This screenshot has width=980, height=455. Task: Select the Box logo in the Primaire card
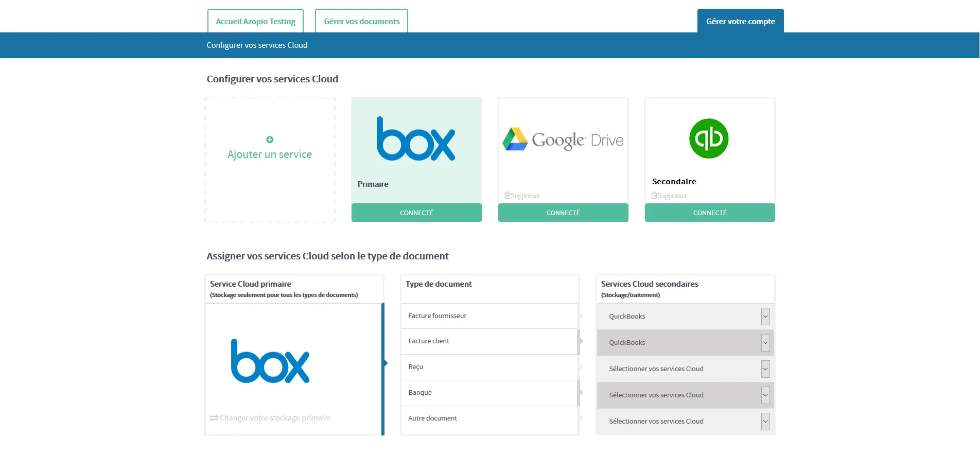(x=416, y=139)
